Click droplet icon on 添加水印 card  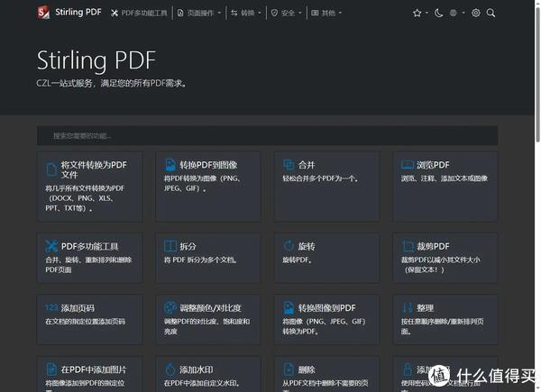(x=170, y=369)
